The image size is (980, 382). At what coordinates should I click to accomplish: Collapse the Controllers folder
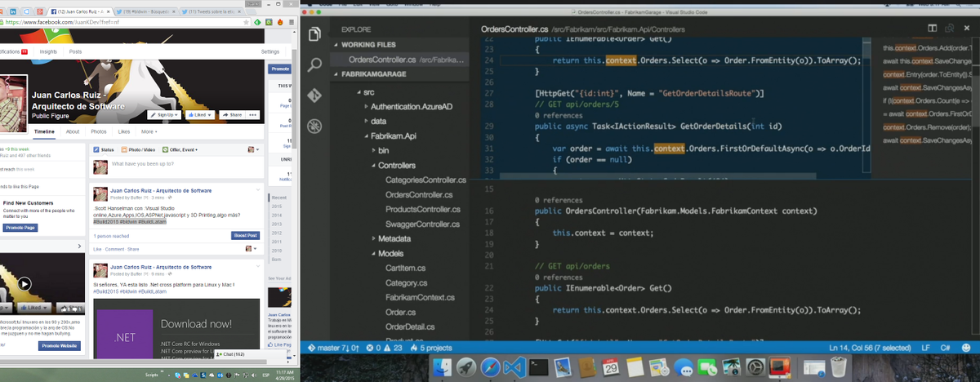[x=372, y=165]
